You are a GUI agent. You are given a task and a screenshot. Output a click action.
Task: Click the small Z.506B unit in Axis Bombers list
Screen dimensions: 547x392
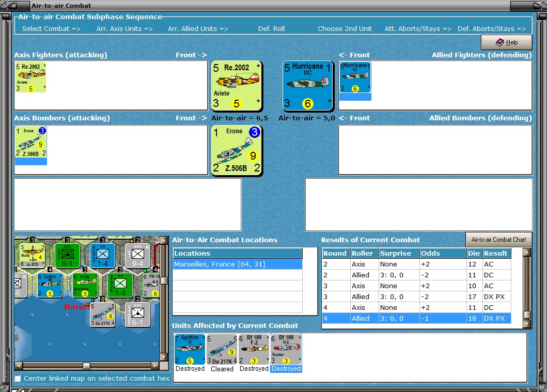tap(30, 143)
